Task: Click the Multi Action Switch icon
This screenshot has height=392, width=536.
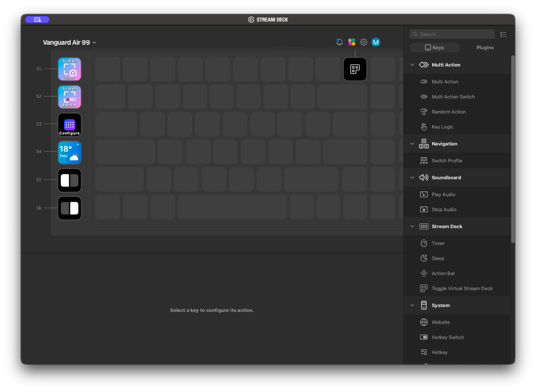Action: [x=424, y=97]
